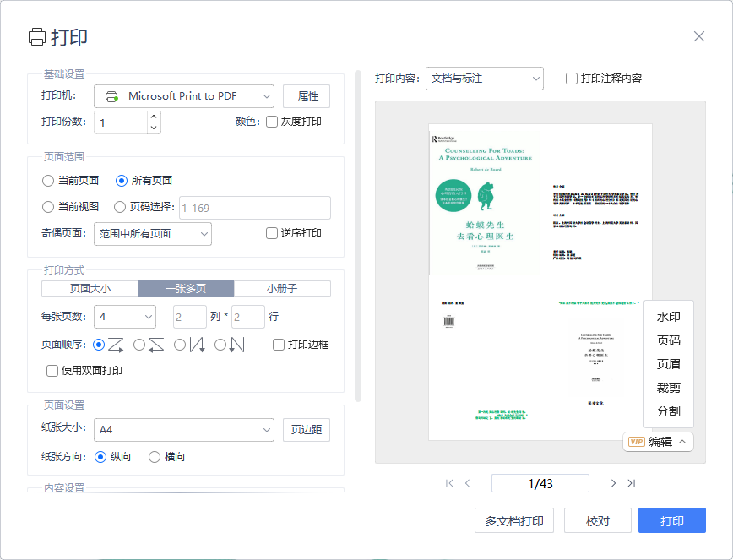The image size is (733, 560).
Task: Switch to 小册子 booklet tab
Action: coord(282,289)
